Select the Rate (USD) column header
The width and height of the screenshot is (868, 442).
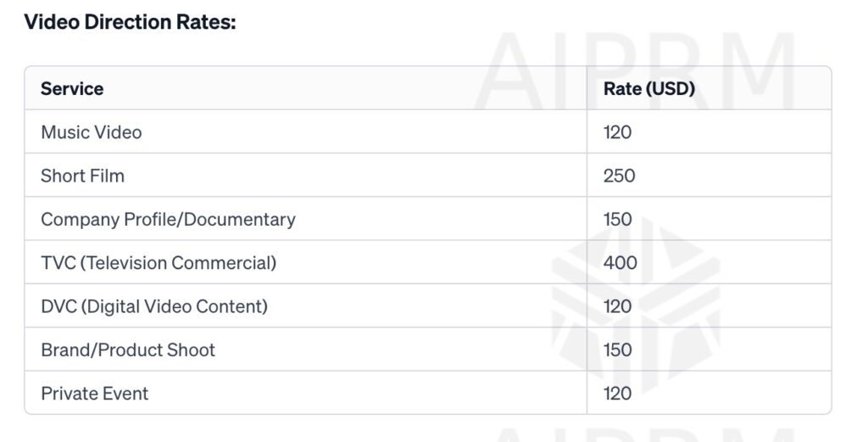648,89
